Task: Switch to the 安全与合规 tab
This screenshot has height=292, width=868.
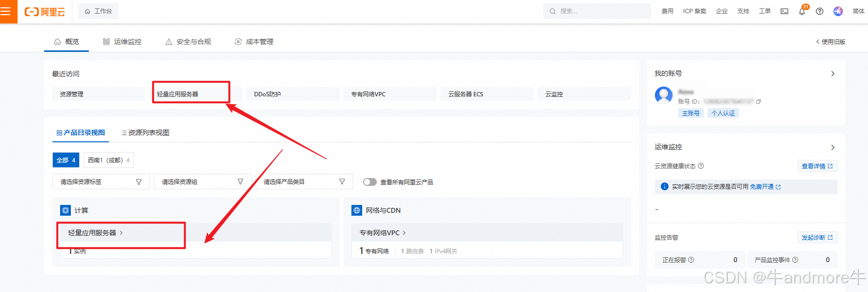Action: tap(188, 42)
